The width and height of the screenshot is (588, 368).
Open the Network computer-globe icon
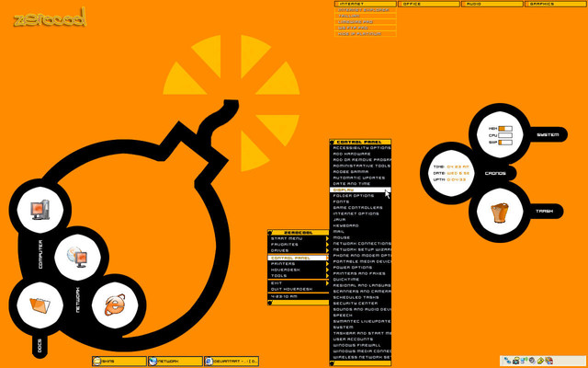click(x=77, y=258)
